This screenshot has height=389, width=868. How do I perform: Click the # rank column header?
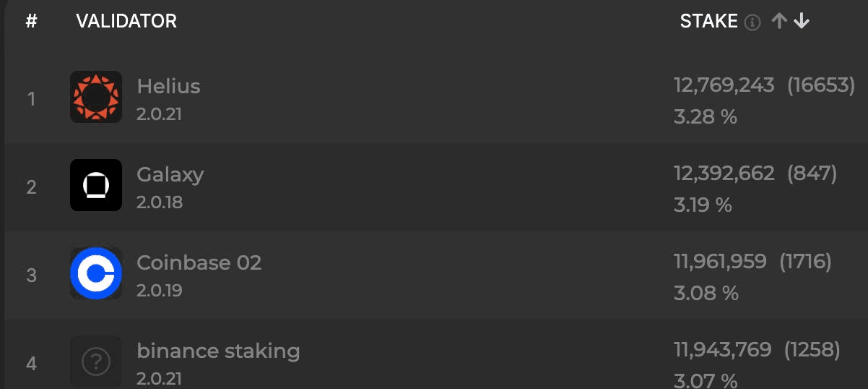(31, 22)
